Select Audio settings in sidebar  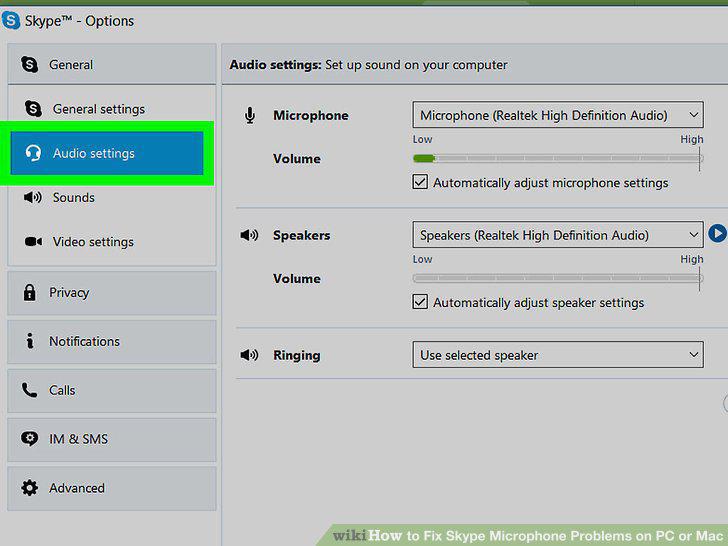[x=107, y=153]
